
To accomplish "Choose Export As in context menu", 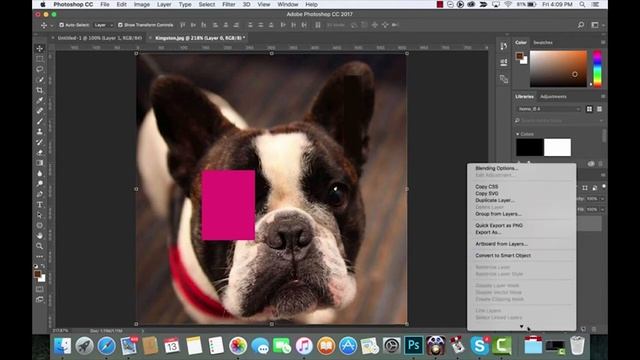I will coord(488,232).
